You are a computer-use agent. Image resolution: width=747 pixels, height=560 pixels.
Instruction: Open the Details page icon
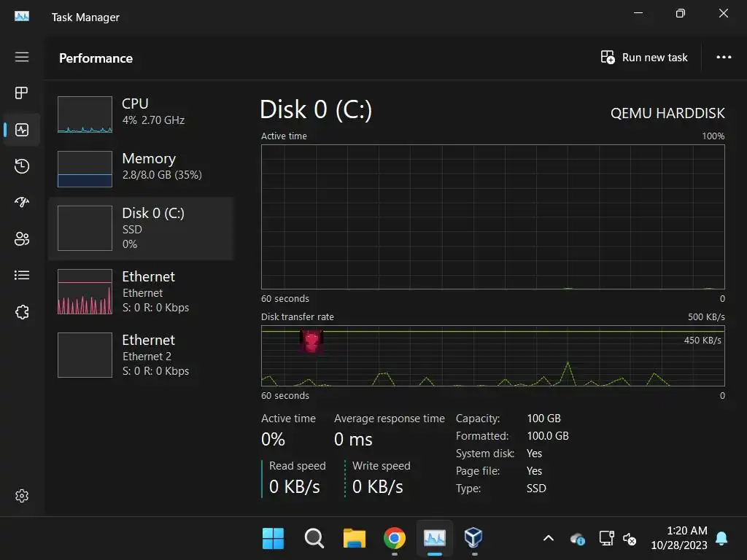[22, 275]
